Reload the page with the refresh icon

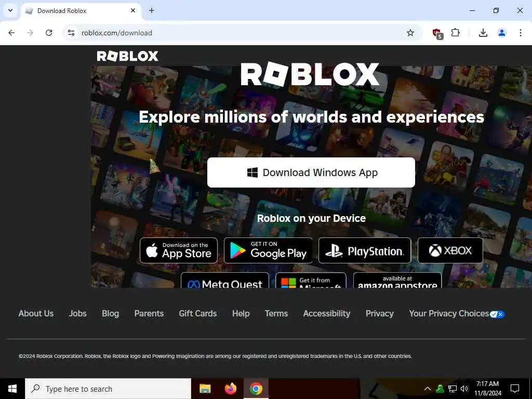point(49,33)
